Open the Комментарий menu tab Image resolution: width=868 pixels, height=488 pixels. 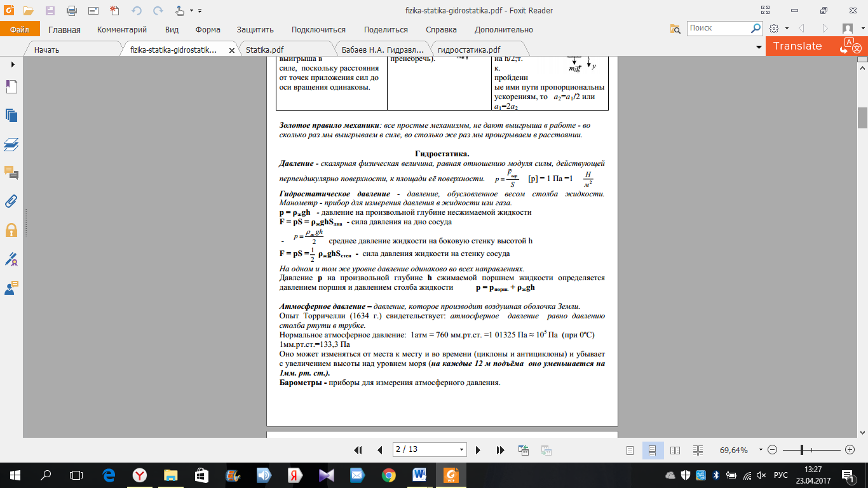122,29
